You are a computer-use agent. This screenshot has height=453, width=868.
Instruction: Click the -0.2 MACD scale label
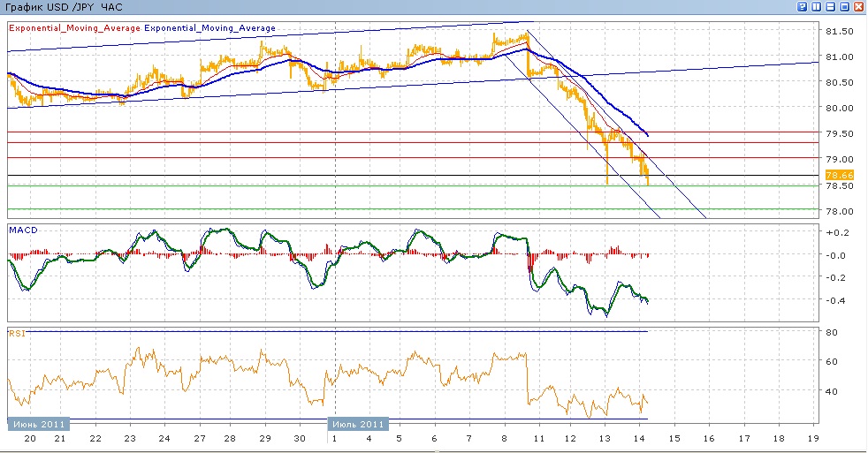tap(837, 277)
